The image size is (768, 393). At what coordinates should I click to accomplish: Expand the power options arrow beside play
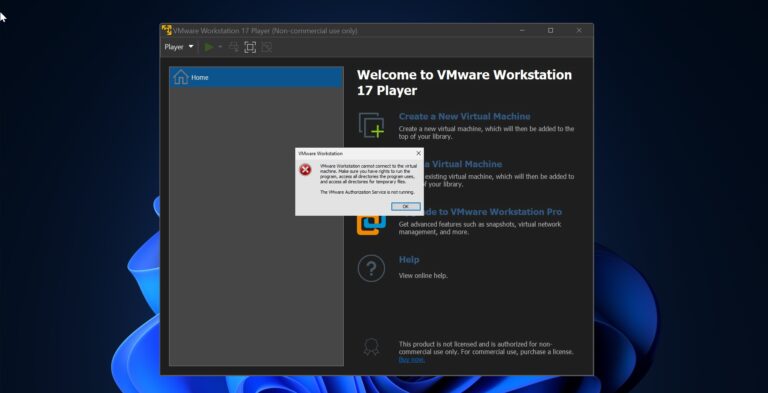tap(220, 47)
